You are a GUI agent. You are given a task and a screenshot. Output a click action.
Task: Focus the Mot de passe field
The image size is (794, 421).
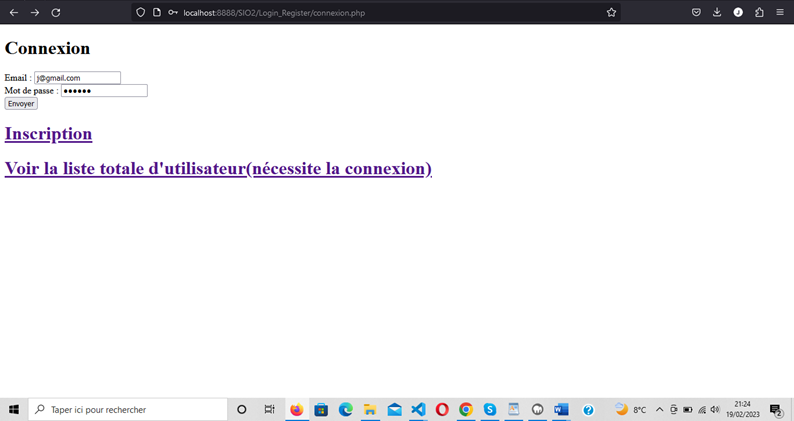[x=104, y=91]
